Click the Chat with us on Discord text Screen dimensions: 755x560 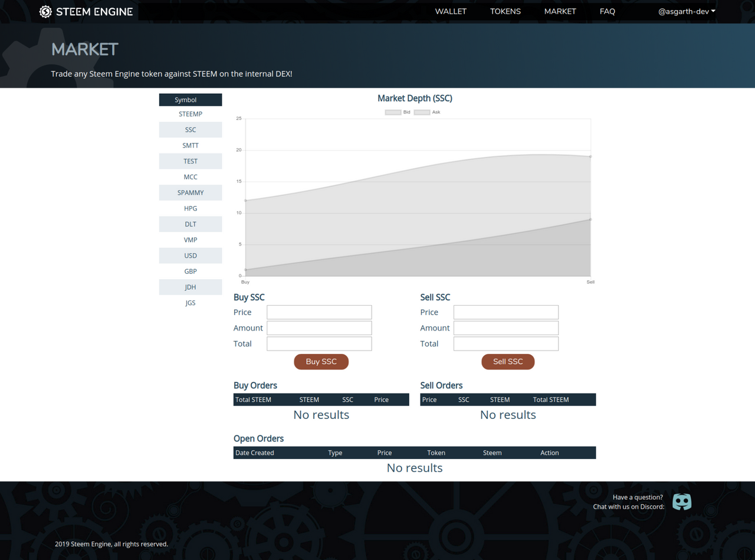[x=629, y=507]
